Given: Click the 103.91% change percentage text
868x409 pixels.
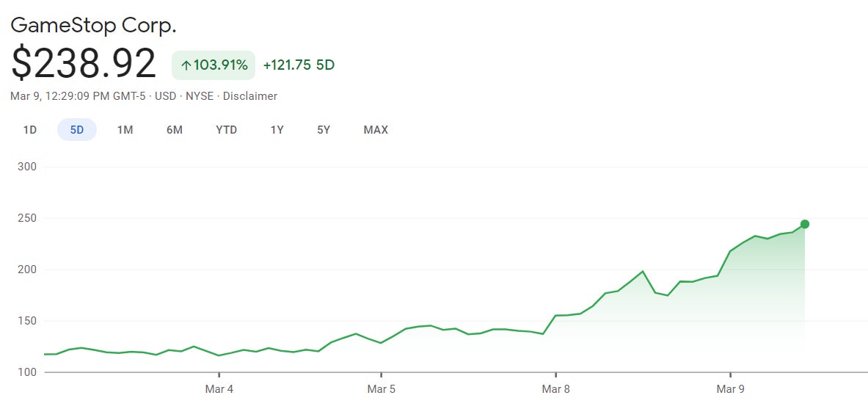Looking at the screenshot, I should 220,65.
